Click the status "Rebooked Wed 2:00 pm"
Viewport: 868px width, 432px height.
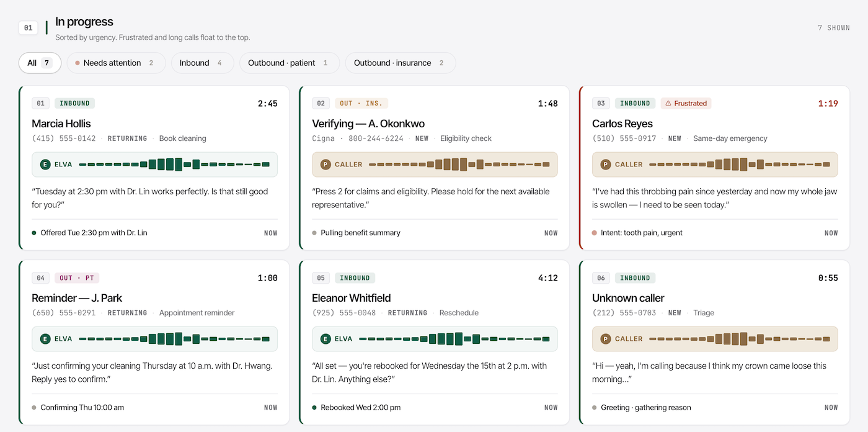[360, 407]
